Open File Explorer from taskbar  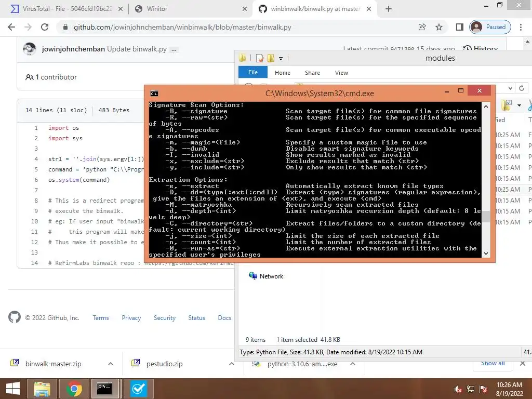(42, 389)
